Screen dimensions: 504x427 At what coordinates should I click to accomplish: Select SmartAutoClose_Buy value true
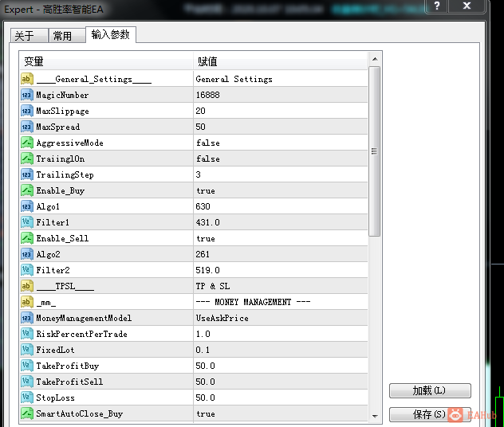tap(281, 413)
